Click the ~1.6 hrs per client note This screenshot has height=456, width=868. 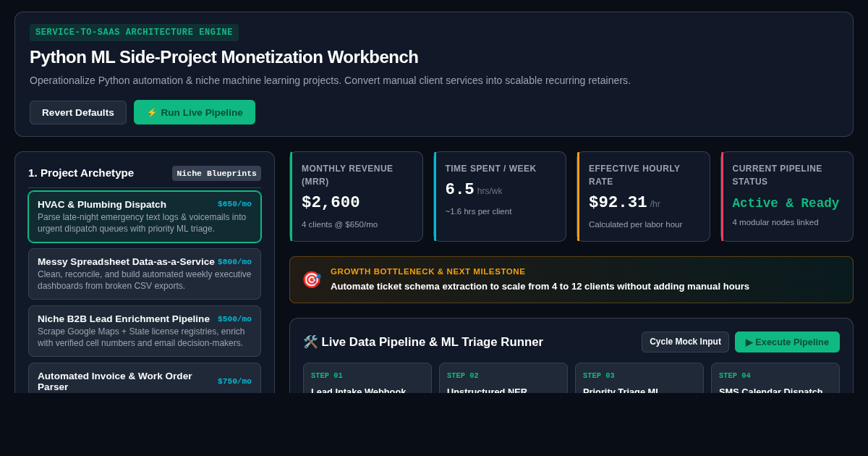(x=478, y=211)
